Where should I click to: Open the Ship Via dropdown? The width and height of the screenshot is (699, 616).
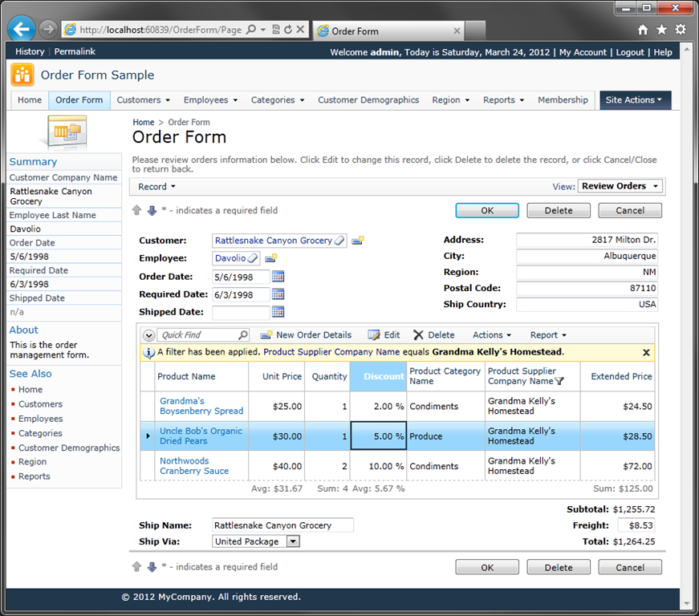pyautogui.click(x=293, y=541)
